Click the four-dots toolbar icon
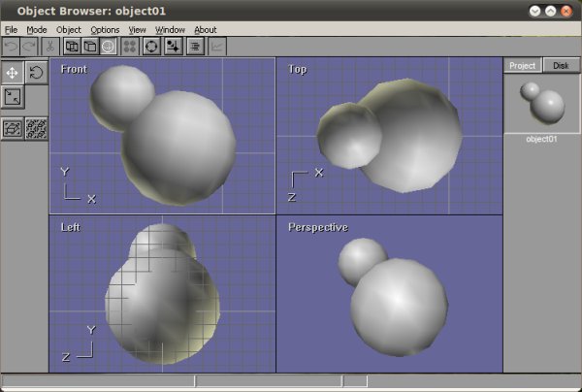 coord(130,46)
